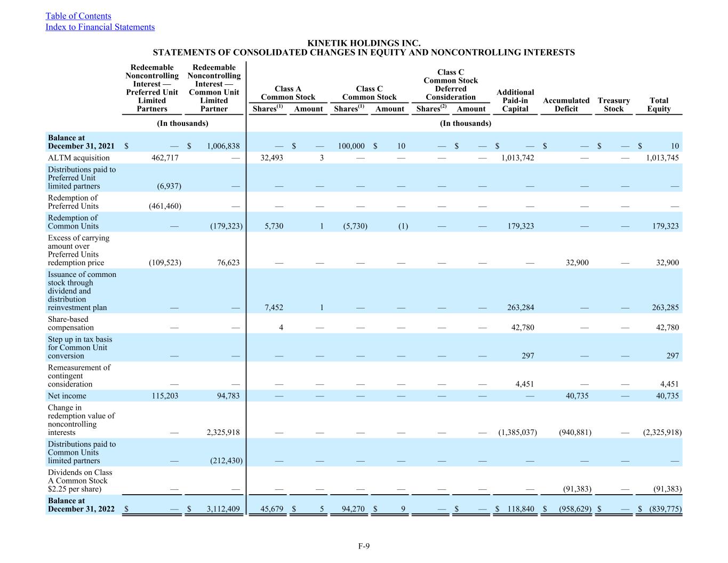Select the 3,112,409 ending balance value
Viewport: 728px width, 563px height.
(x=223, y=509)
